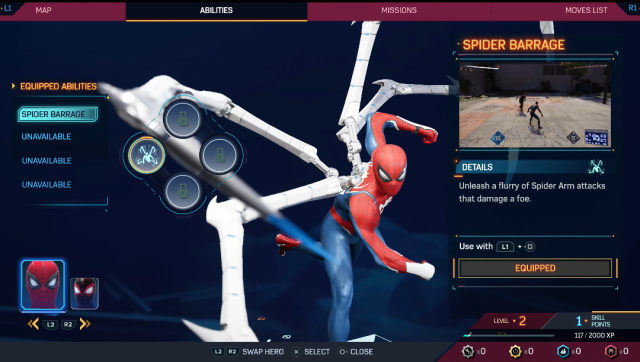Play the Spider Barrage preview video
This screenshot has height=362, width=640.
click(x=535, y=105)
